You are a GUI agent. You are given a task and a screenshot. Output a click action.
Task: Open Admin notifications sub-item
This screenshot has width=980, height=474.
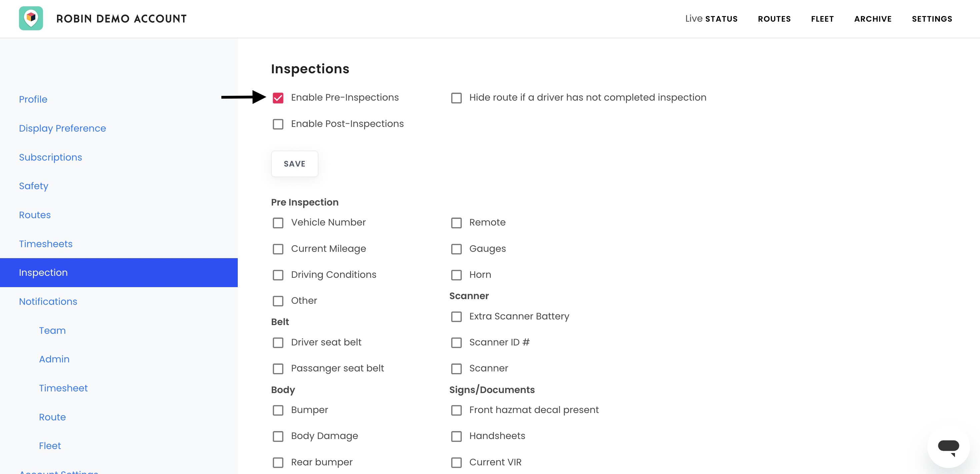[54, 359]
